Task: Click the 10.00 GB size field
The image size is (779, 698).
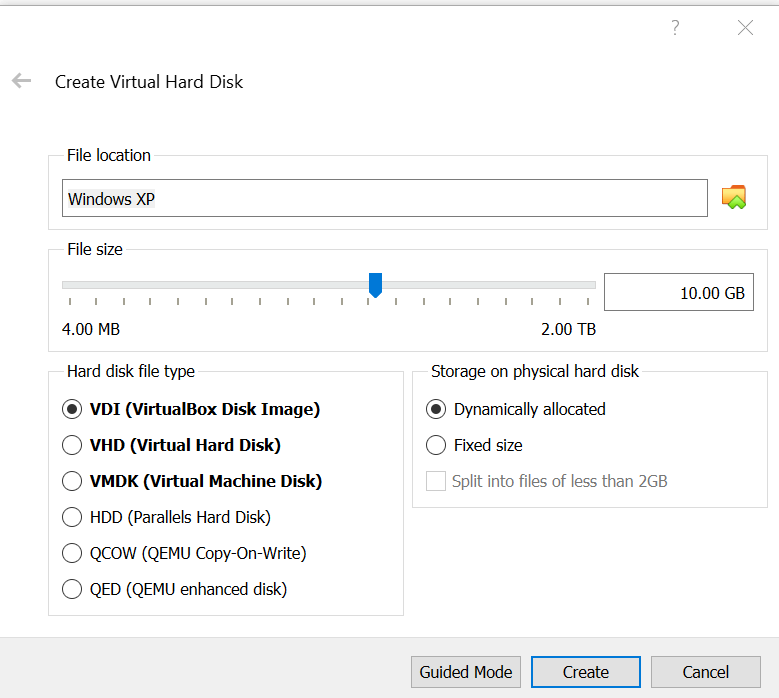Action: [679, 292]
